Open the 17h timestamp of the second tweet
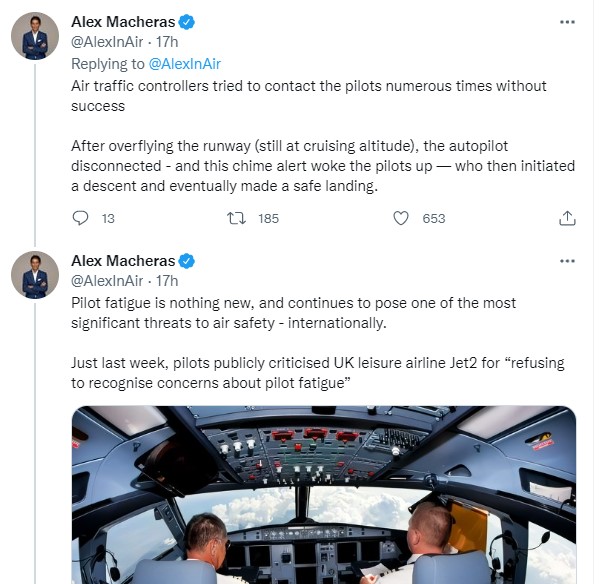Image resolution: width=604 pixels, height=584 pixels. coord(167,282)
